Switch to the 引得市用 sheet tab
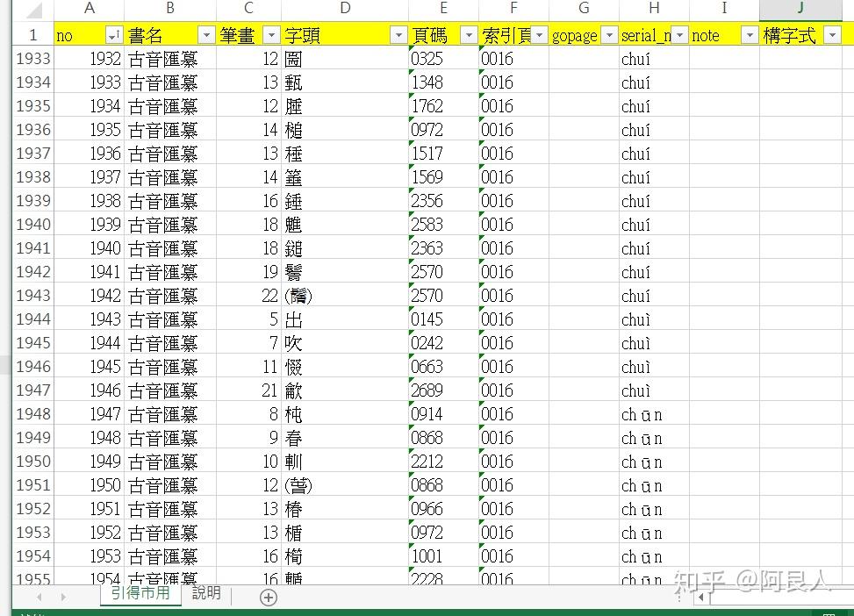854x616 pixels. click(x=140, y=593)
